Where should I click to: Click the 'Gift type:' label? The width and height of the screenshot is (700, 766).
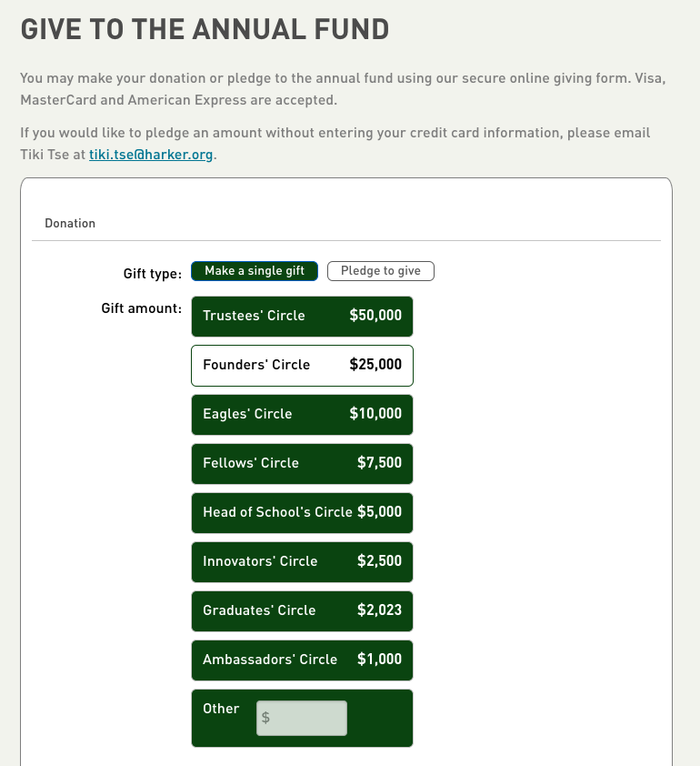point(153,274)
